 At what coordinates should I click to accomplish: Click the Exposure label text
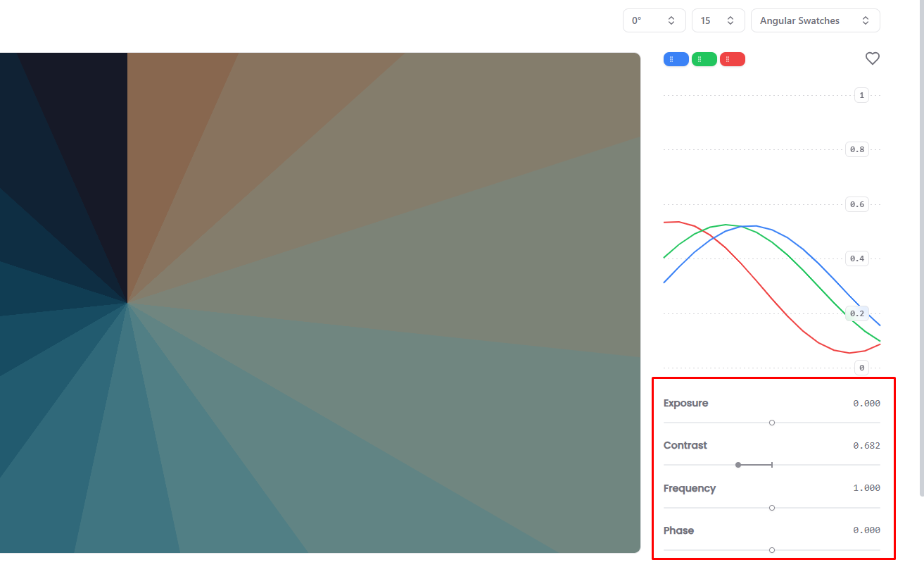click(686, 403)
